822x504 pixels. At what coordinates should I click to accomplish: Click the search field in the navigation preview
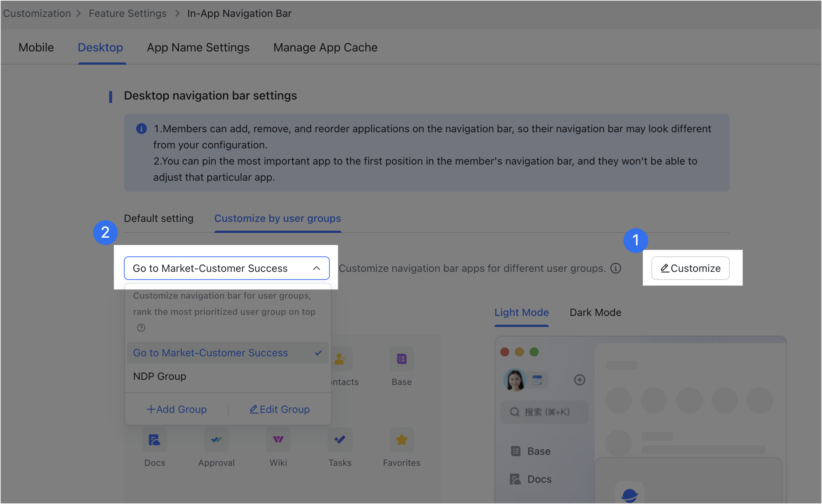tap(544, 412)
